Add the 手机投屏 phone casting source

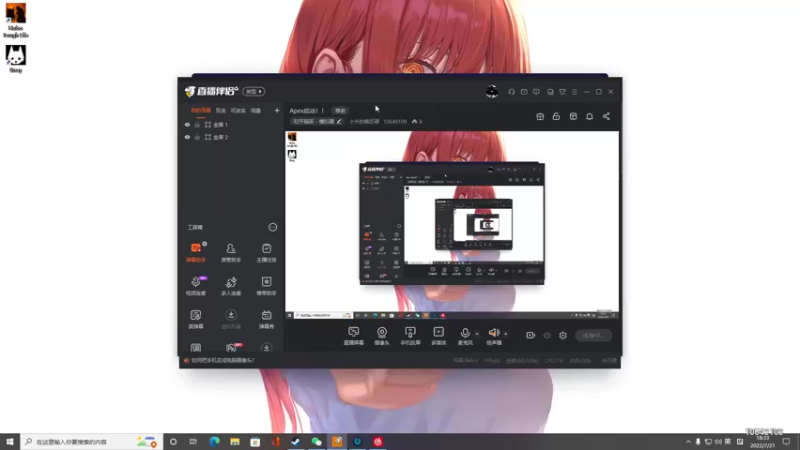410,336
